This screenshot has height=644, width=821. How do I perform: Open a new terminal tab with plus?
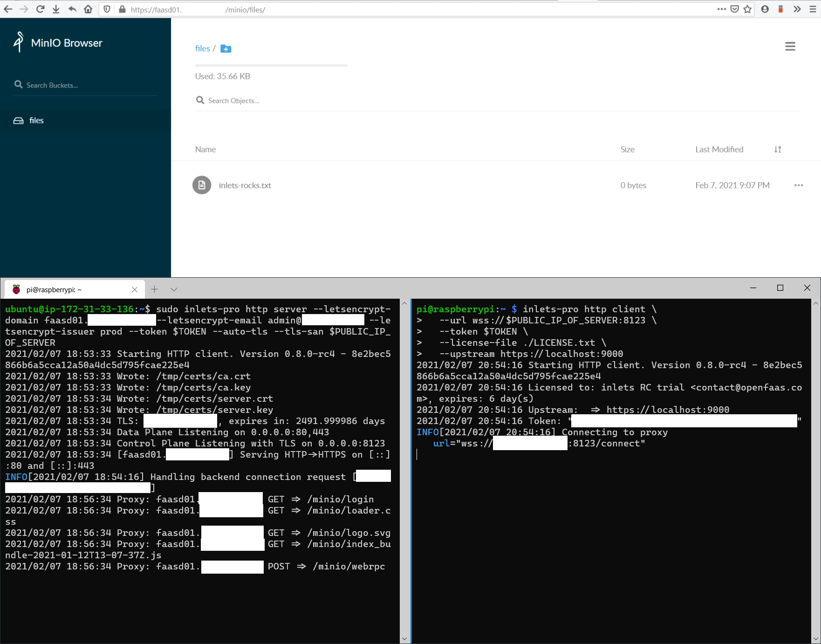155,289
